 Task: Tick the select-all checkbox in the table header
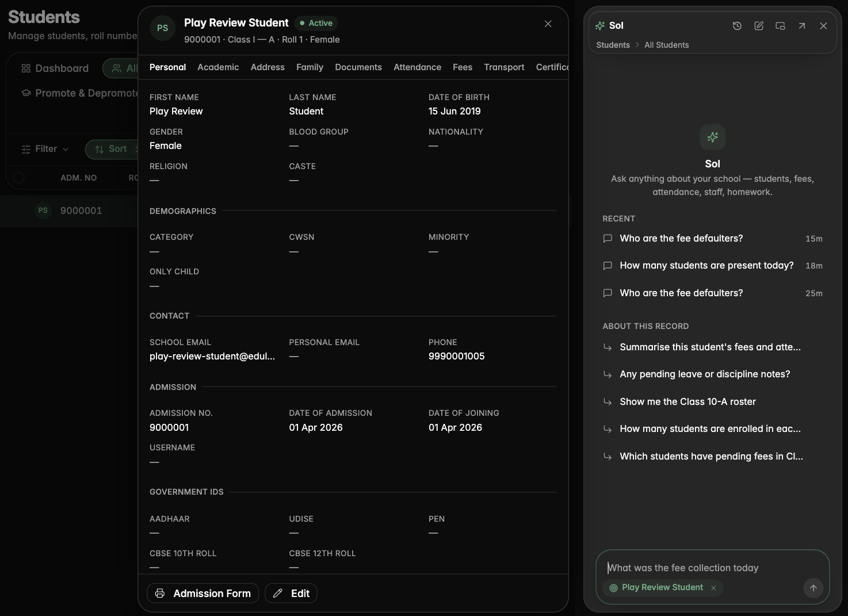click(18, 177)
